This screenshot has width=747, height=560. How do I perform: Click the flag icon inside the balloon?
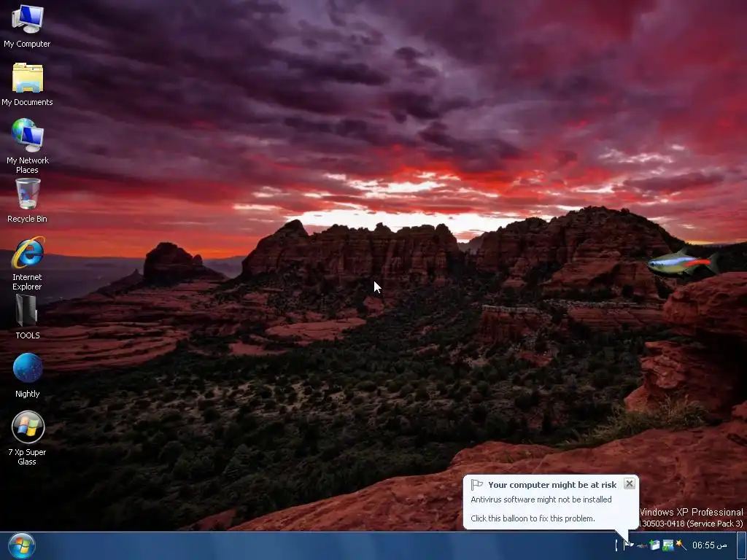pyautogui.click(x=477, y=485)
